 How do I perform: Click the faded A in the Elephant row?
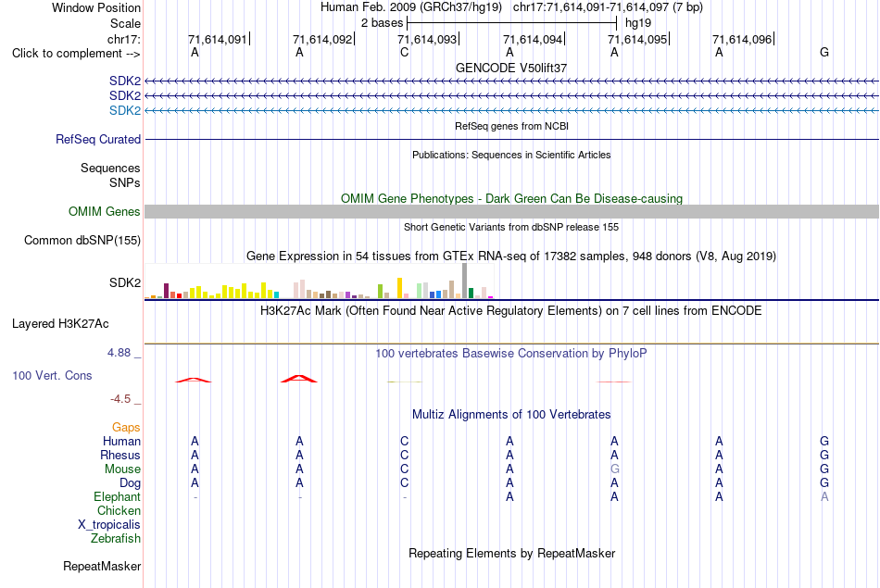tap(824, 496)
